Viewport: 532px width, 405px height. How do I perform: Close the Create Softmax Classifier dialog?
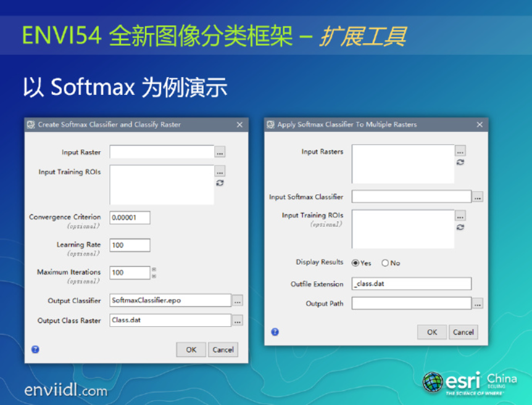tap(239, 125)
